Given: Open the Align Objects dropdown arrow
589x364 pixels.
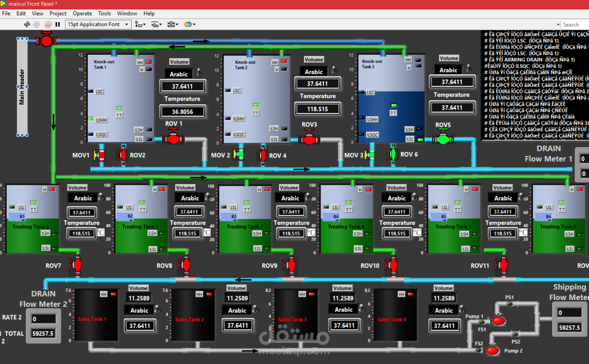Looking at the screenshot, I should (x=144, y=24).
